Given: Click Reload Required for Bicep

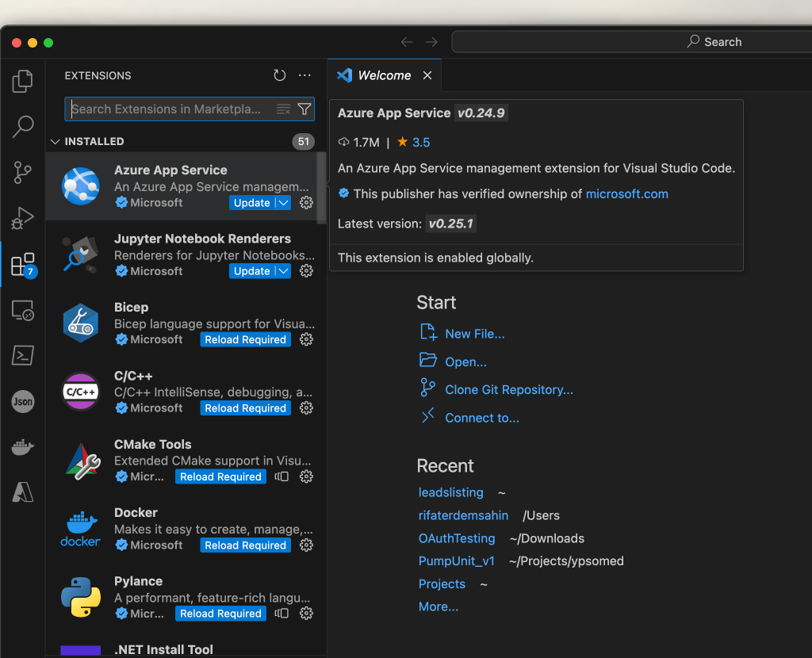Looking at the screenshot, I should coord(246,339).
